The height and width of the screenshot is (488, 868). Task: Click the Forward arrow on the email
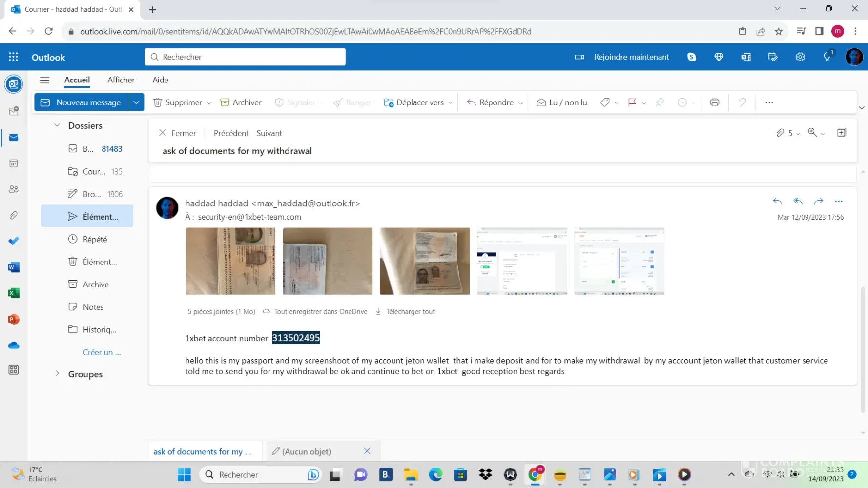click(x=818, y=201)
